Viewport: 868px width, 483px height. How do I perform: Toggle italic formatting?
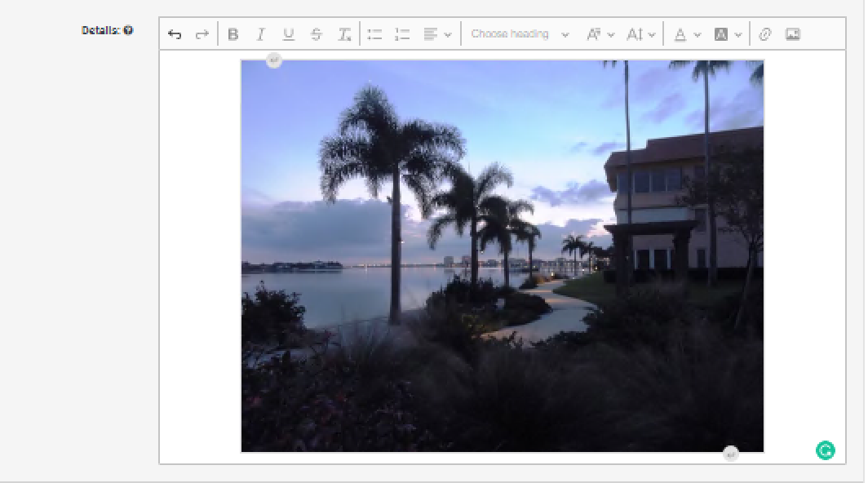(x=261, y=34)
